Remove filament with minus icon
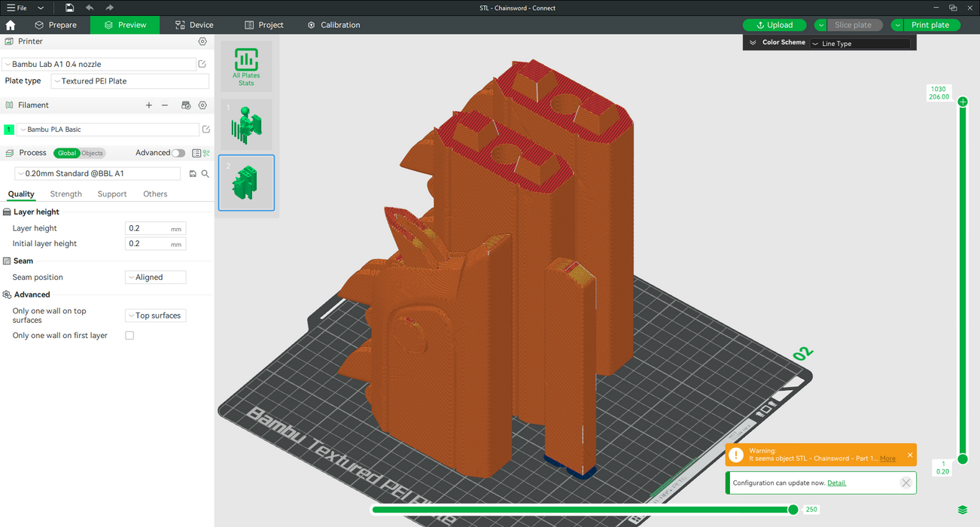 pos(165,105)
